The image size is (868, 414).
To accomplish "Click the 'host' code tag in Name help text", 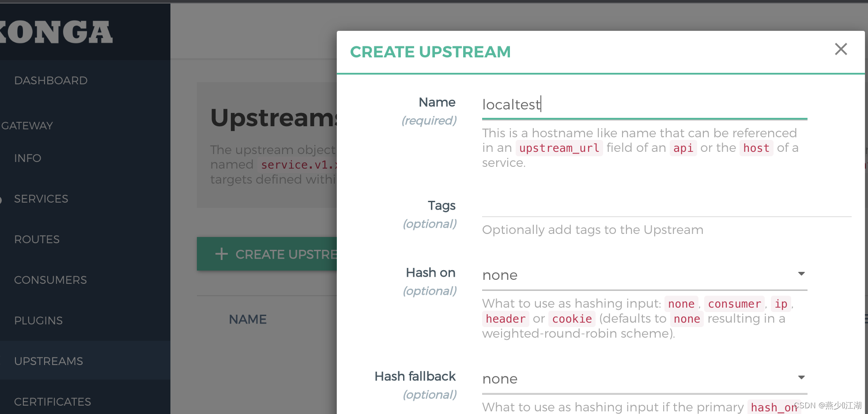I will click(x=756, y=148).
